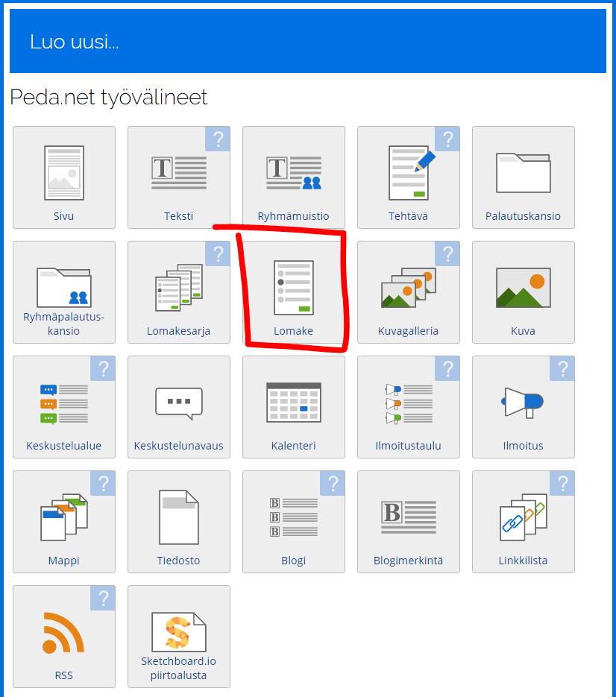Click question mark on Lomakesarja tile
Viewport: 616px width, 697px height.
point(218,254)
